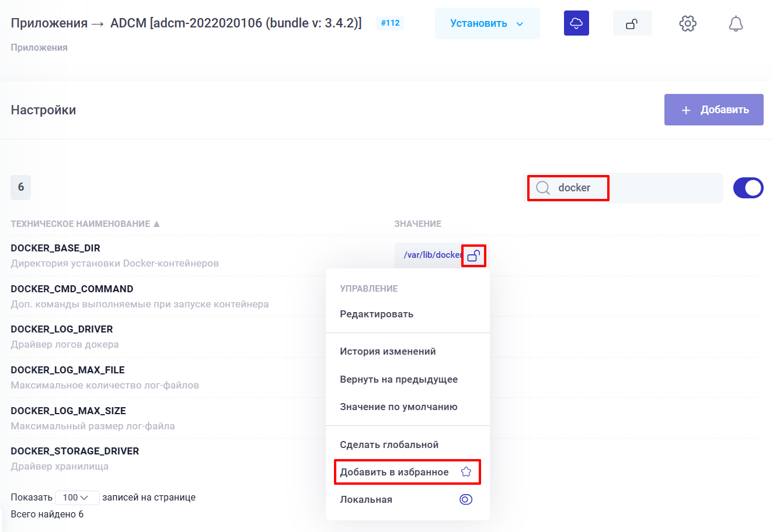The image size is (773, 532).
Task: Click the cloud icon button in header
Action: point(576,23)
